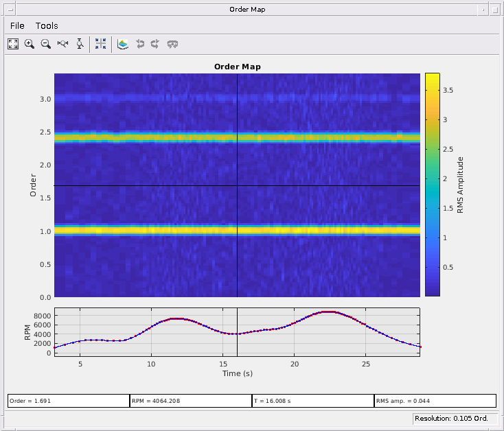Toggle the crosshair cursor tool

coord(100,44)
